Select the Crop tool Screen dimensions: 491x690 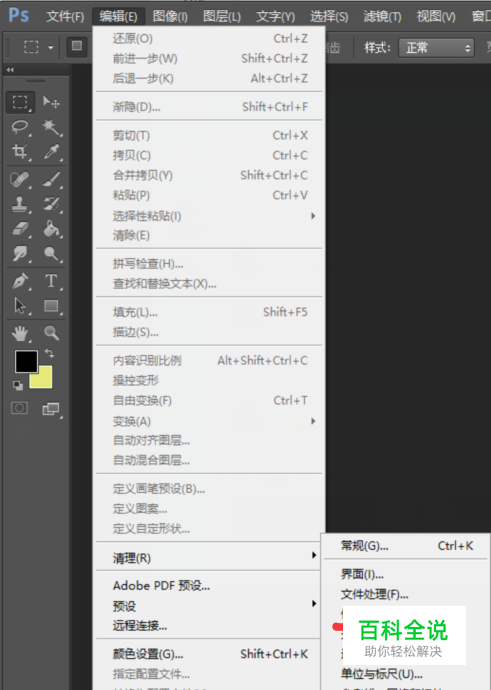click(x=20, y=152)
